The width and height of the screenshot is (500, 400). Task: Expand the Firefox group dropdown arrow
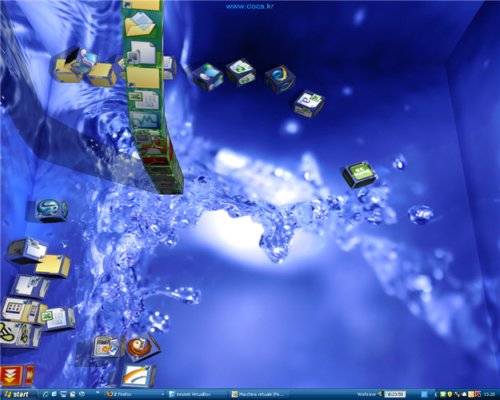coord(163,394)
